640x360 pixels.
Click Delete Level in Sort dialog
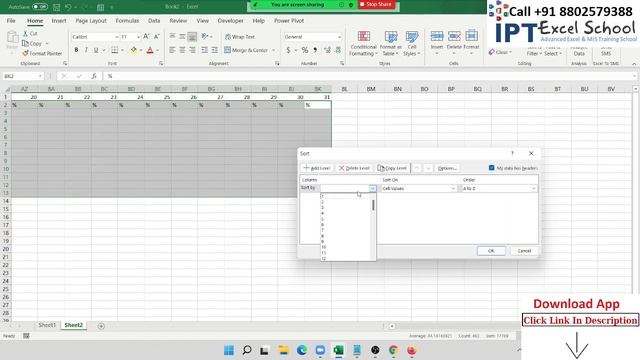click(x=354, y=168)
